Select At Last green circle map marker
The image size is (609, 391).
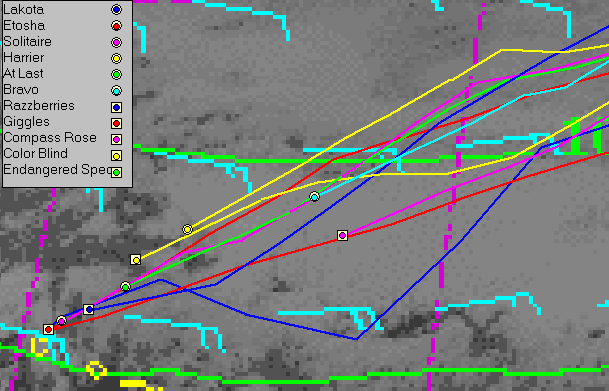[x=125, y=287]
